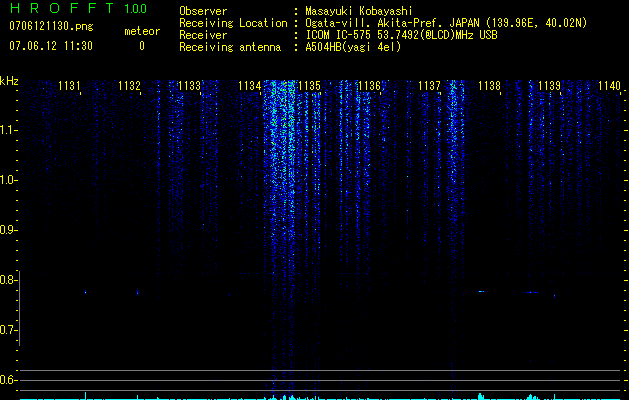Click time marker 1131
The height and width of the screenshot is (400, 629).
point(69,85)
